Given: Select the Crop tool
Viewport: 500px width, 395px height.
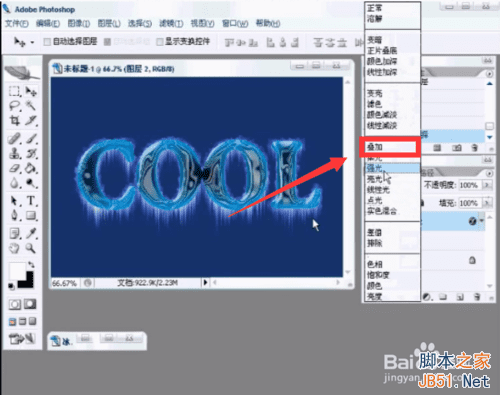Looking at the screenshot, I should pyautogui.click(x=14, y=120).
